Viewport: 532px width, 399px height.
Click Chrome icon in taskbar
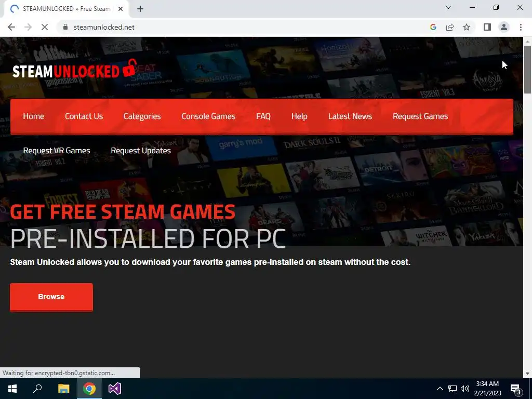[89, 389]
